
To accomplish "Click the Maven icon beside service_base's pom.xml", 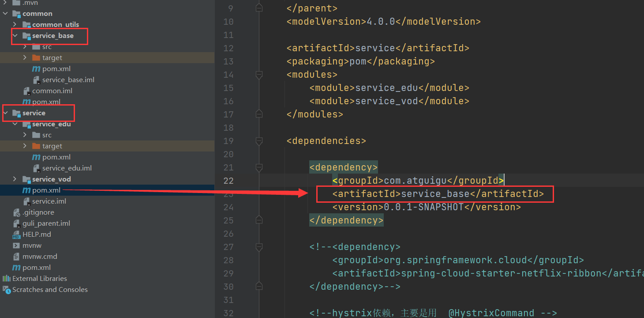I will [36, 69].
